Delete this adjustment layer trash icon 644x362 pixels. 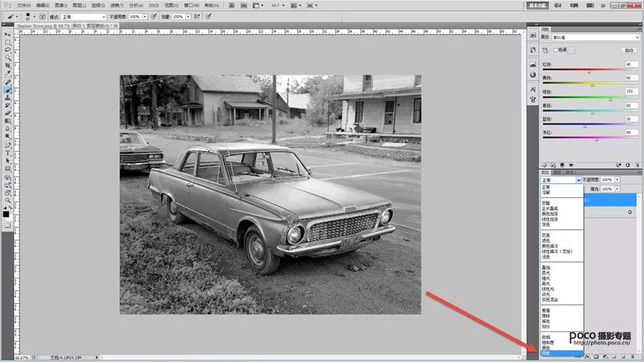638,165
